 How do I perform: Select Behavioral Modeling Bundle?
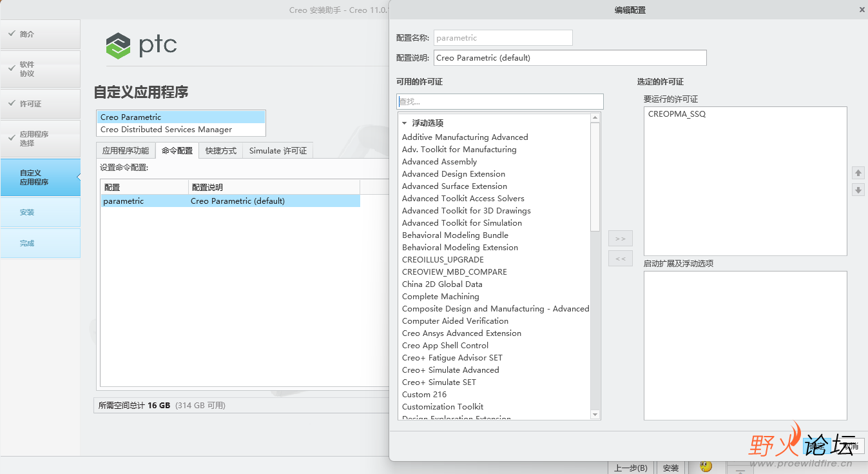coord(455,235)
